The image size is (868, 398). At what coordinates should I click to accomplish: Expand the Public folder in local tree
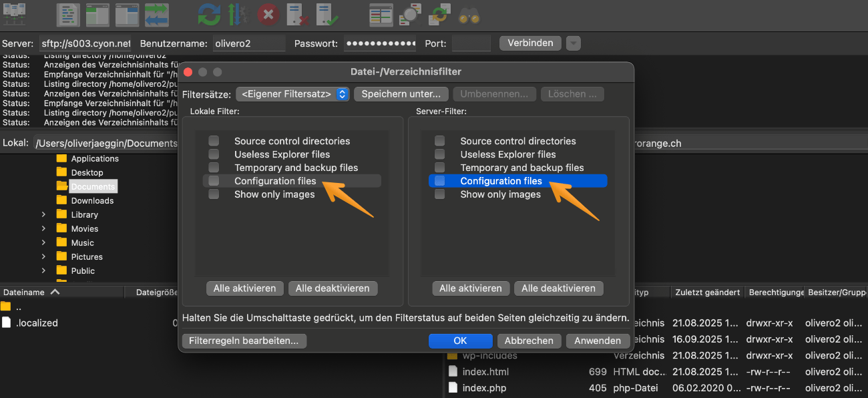point(43,270)
